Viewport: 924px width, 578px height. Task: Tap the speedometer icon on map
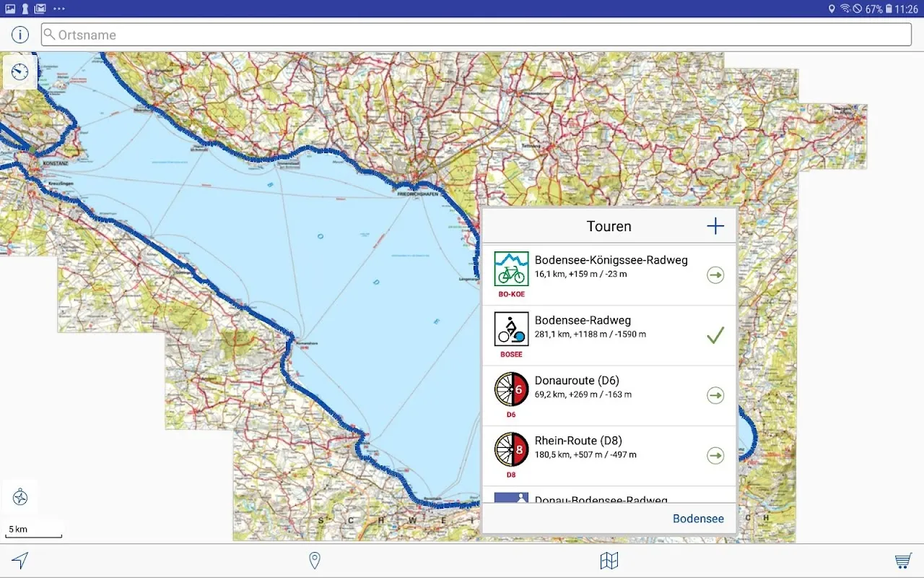(x=20, y=72)
